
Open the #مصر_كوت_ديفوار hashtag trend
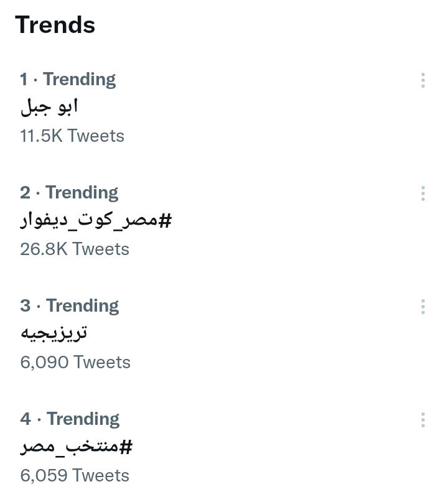(95, 220)
